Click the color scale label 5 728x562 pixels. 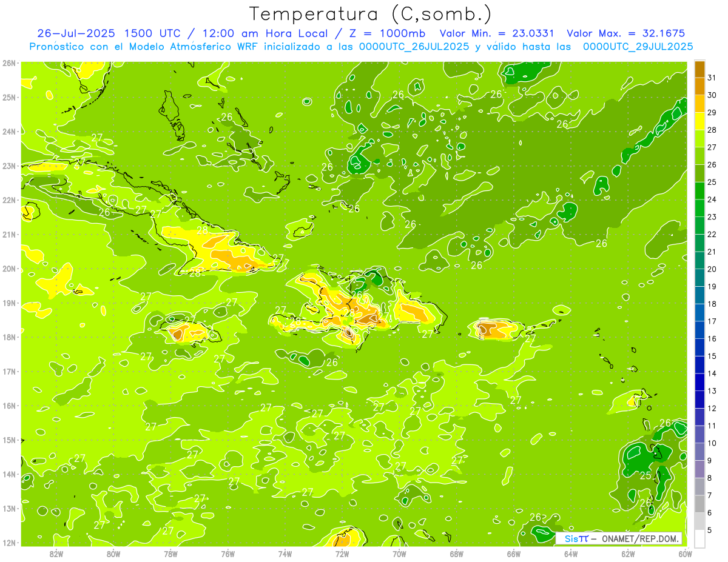710,530
